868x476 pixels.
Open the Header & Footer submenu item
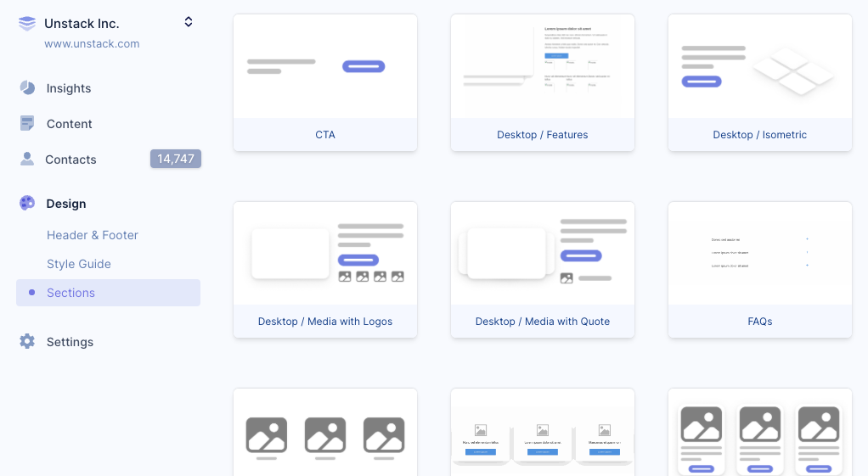pos(93,235)
